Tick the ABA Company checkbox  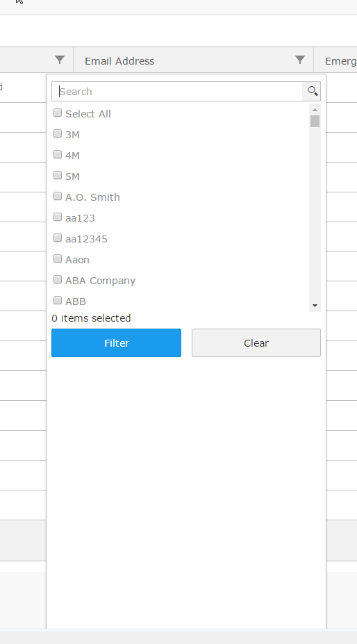(x=58, y=280)
